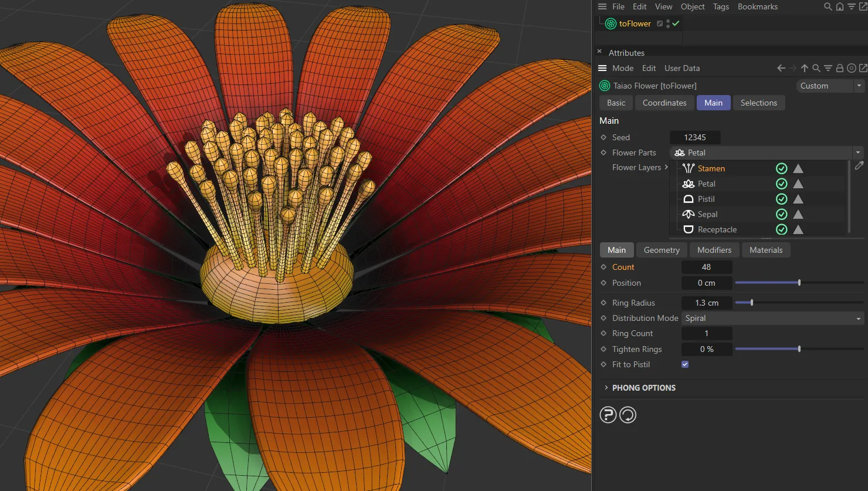Click the Seed value input field
Image resolution: width=868 pixels, height=491 pixels.
[695, 137]
